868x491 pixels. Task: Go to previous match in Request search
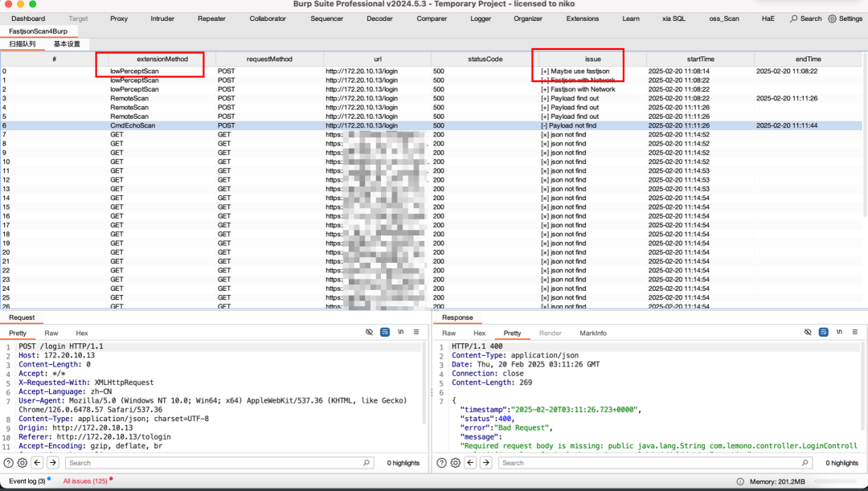(37, 463)
